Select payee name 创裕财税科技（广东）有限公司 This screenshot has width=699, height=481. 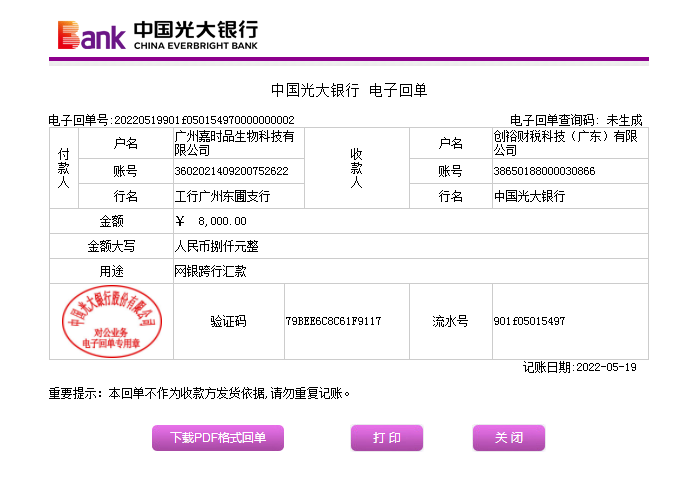(566, 143)
